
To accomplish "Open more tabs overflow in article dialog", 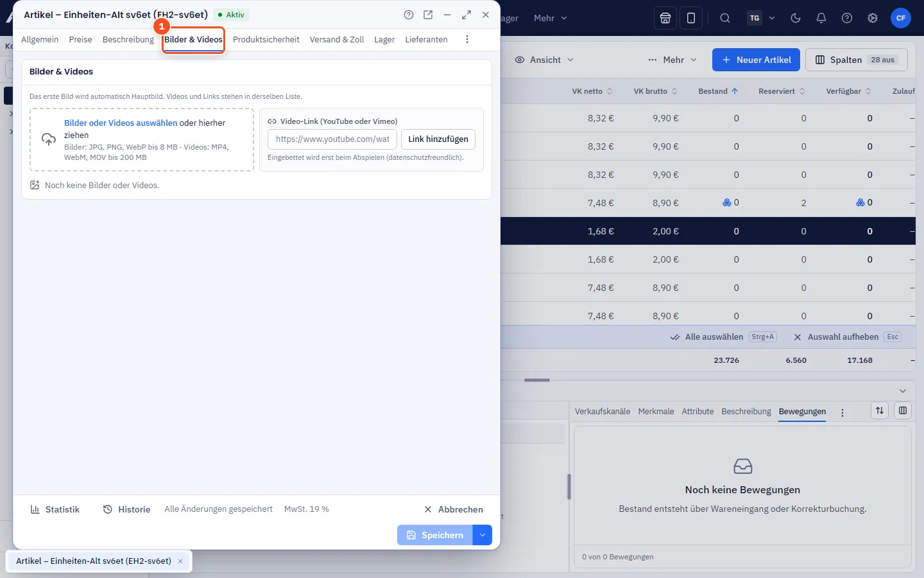I will 467,40.
